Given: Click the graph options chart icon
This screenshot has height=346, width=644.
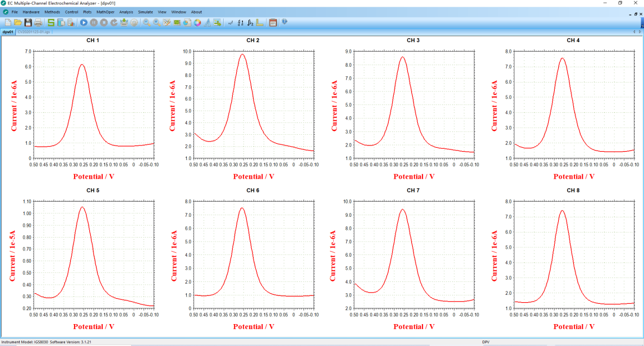Looking at the screenshot, I should coord(167,22).
